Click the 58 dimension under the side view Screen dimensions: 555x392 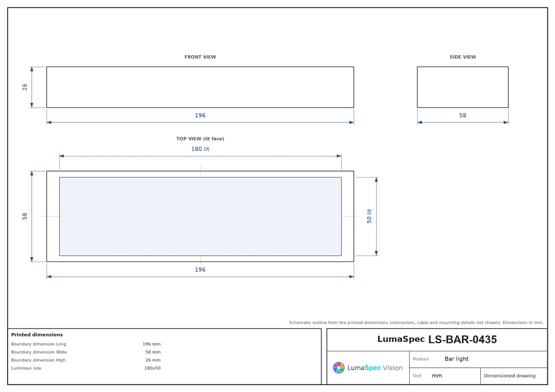click(x=463, y=115)
